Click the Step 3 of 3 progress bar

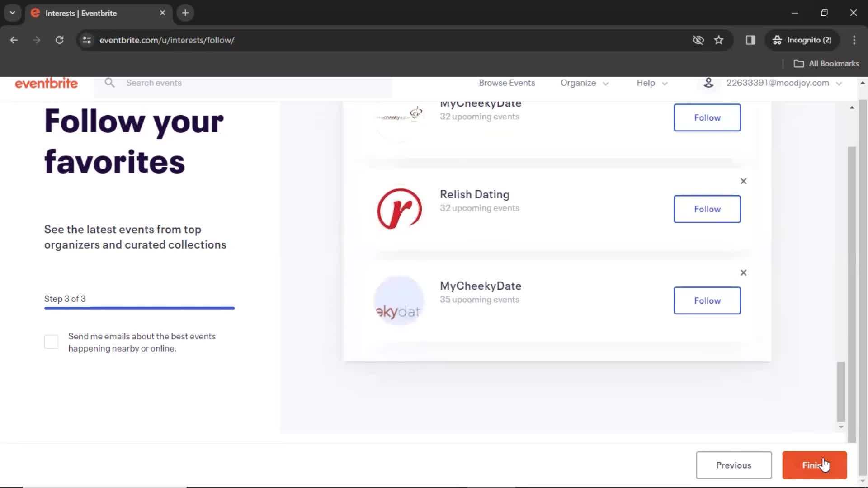[x=139, y=308]
